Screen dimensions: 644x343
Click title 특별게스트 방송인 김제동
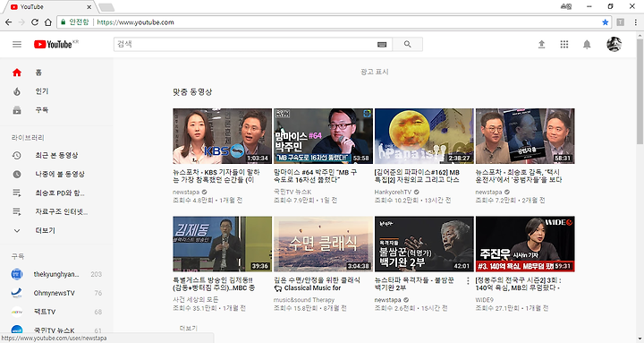pos(214,284)
